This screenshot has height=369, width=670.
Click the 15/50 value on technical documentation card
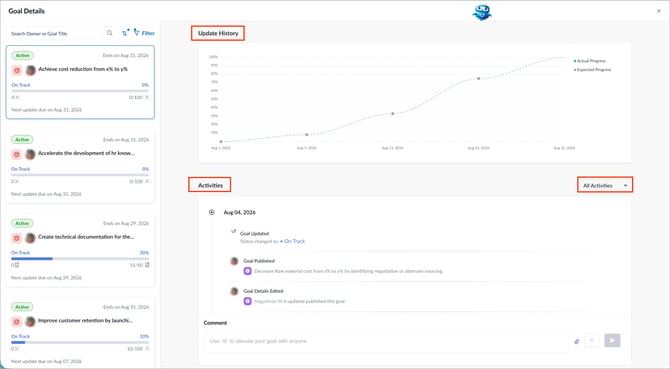(x=136, y=265)
